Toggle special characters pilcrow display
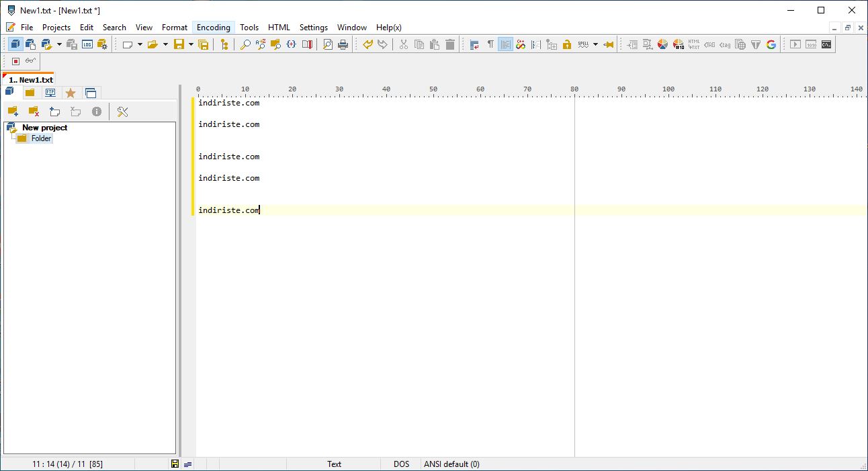Image resolution: width=868 pixels, height=471 pixels. click(490, 44)
